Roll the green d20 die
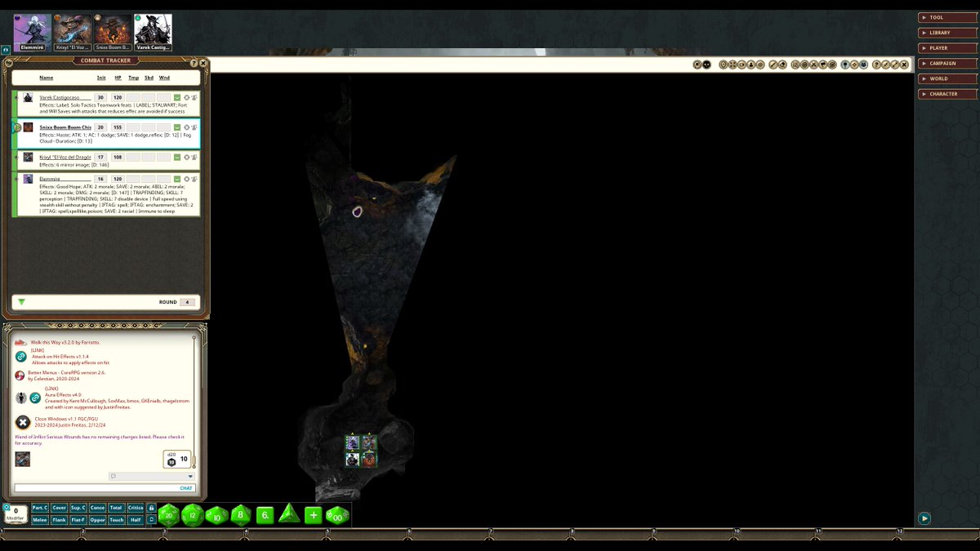Viewport: 980px width, 551px height. [169, 514]
